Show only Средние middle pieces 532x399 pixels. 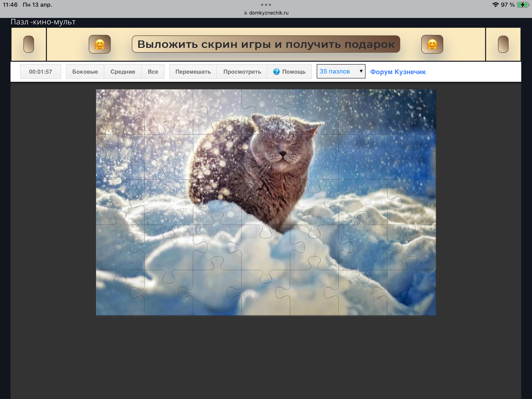pyautogui.click(x=123, y=72)
